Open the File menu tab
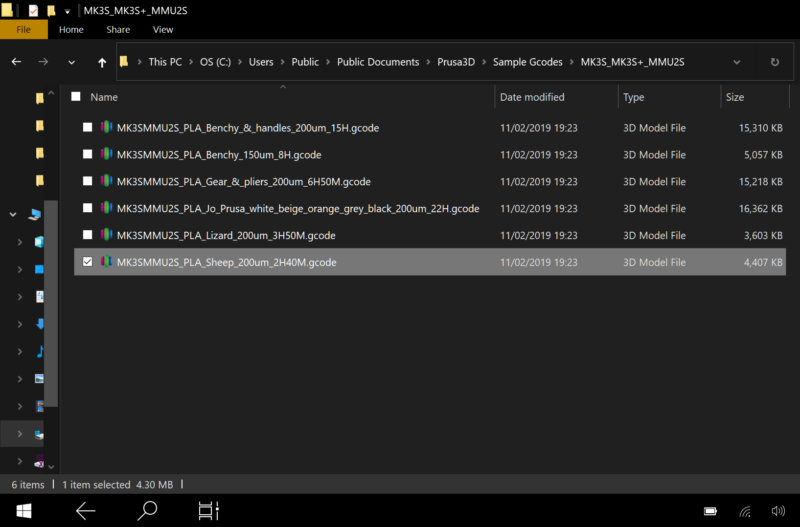This screenshot has width=800, height=527. [x=24, y=30]
